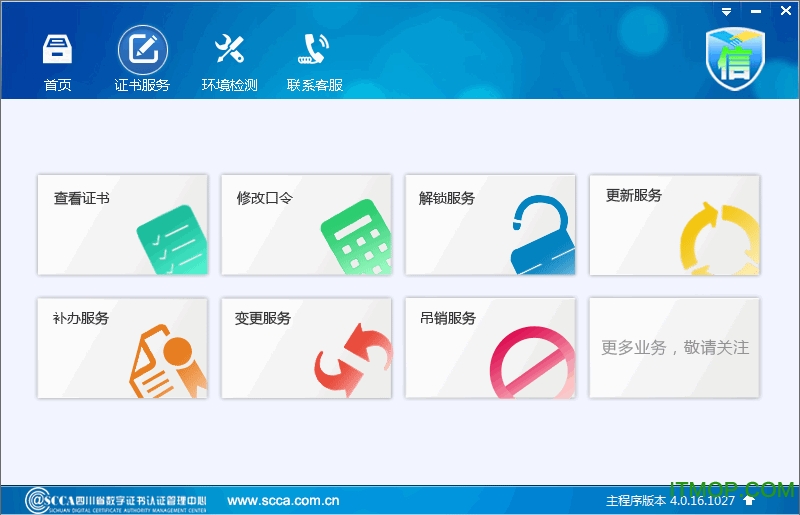Launch 更新服务 with yellow circular arrows
This screenshot has height=515, width=800.
point(674,224)
